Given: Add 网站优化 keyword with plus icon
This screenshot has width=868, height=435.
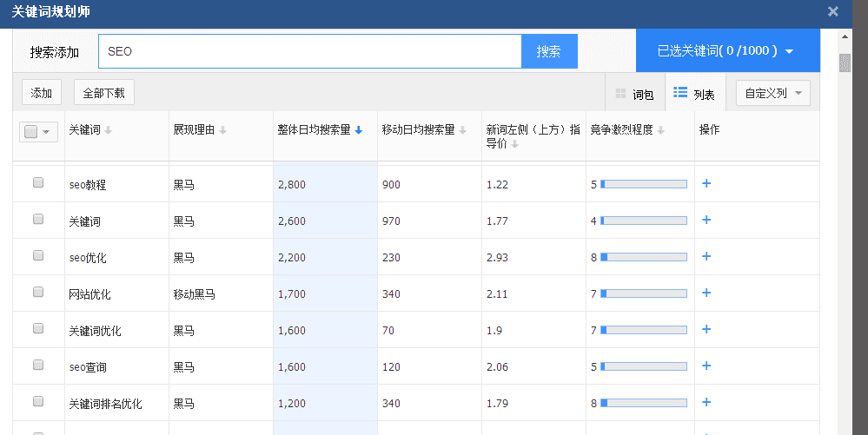Looking at the screenshot, I should [x=706, y=293].
